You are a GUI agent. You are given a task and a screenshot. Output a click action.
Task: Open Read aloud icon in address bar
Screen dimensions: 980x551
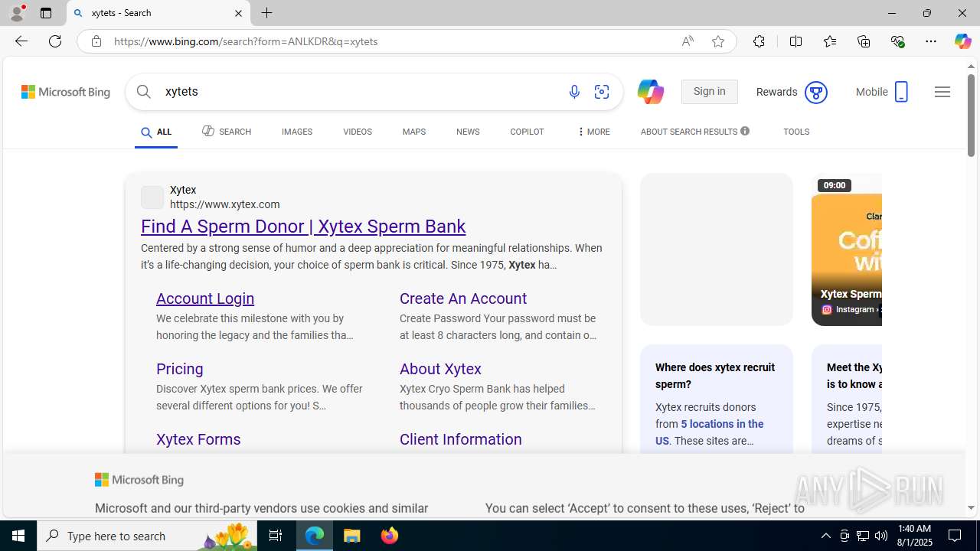pyautogui.click(x=688, y=41)
